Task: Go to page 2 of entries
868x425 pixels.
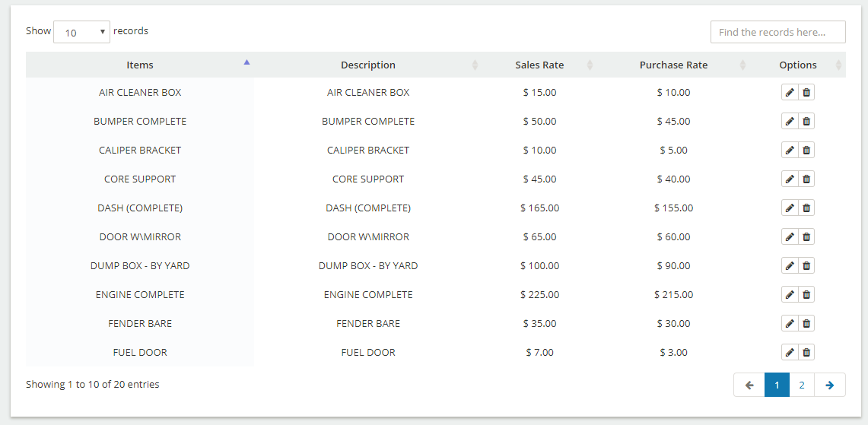Action: (802, 385)
